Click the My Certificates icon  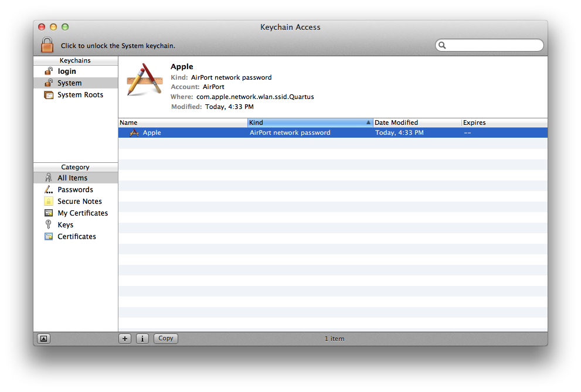point(49,213)
